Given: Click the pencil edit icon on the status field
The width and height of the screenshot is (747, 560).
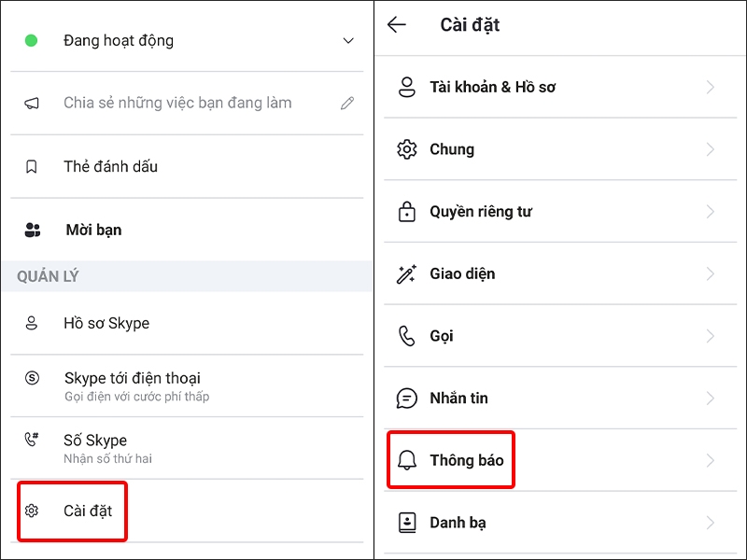Looking at the screenshot, I should (348, 104).
